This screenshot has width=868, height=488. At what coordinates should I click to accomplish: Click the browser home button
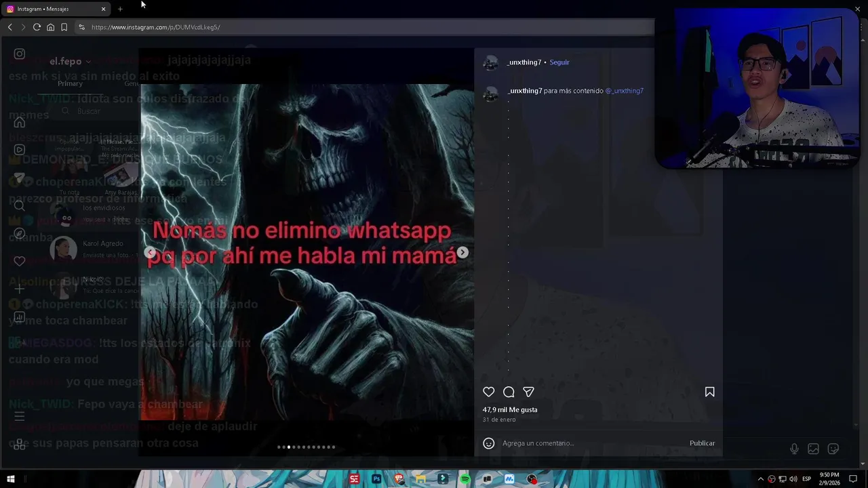(x=50, y=27)
